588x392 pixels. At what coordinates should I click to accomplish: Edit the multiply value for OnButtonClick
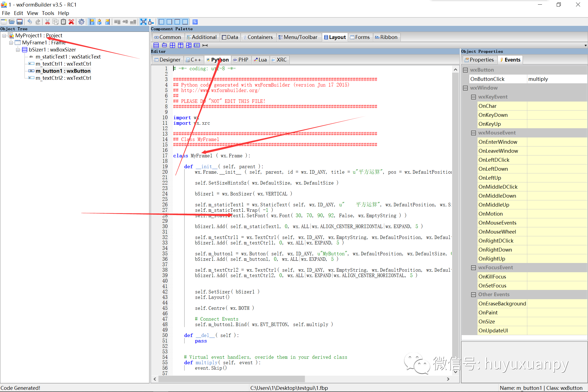tap(557, 79)
